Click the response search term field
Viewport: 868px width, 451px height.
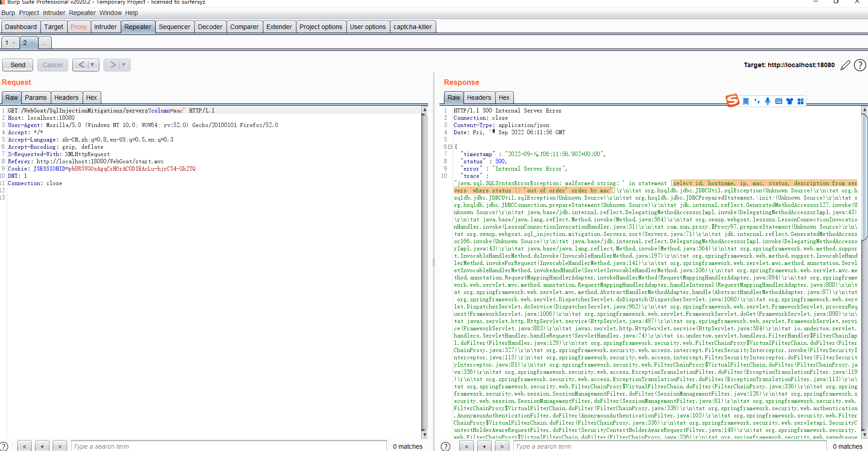[x=670, y=446]
